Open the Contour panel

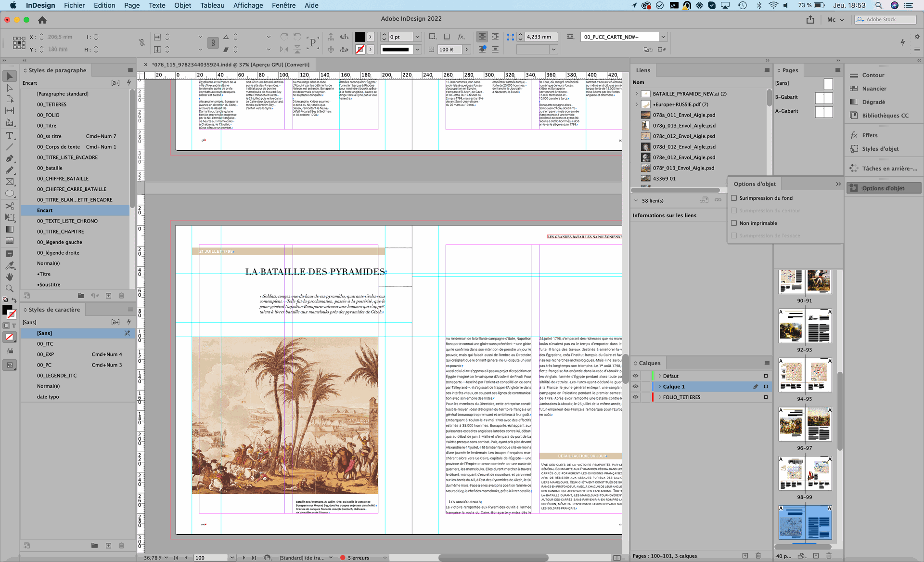[x=873, y=75]
